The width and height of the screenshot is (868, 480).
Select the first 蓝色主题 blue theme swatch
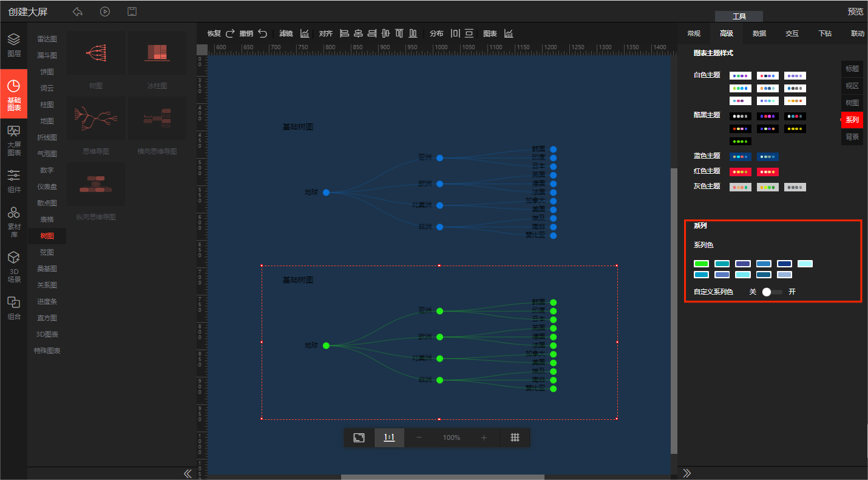pos(740,157)
